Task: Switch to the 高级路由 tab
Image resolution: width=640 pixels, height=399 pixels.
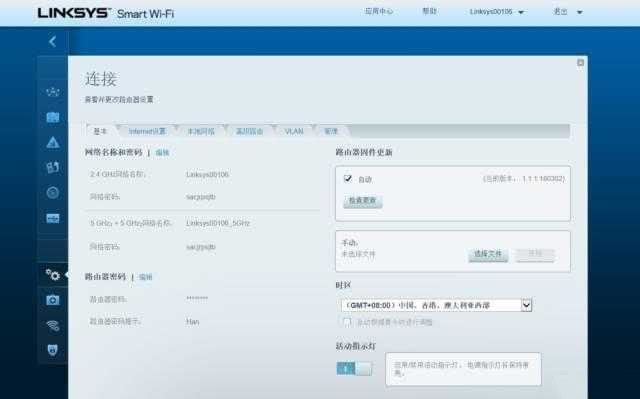Action: 249,131
